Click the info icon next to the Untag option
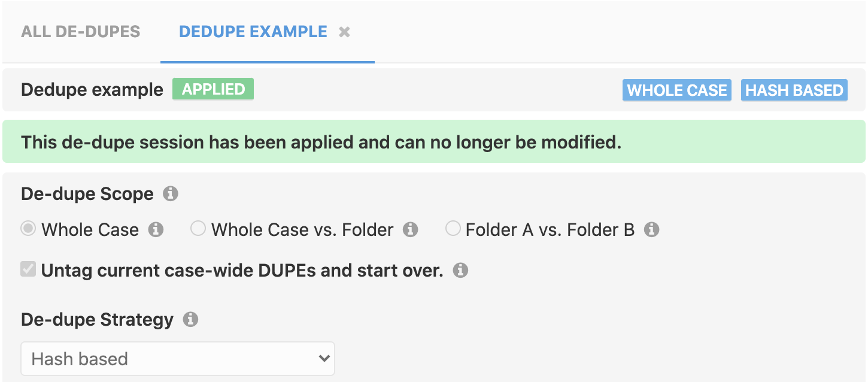Image resolution: width=868 pixels, height=382 pixels. tap(460, 270)
